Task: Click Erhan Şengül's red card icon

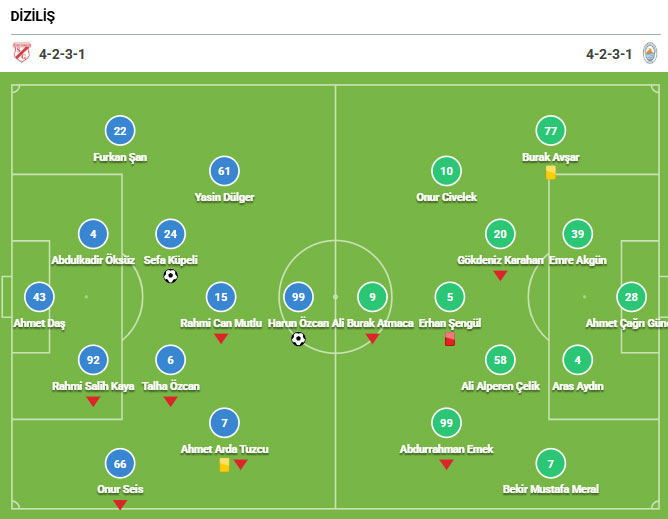Action: [x=450, y=339]
